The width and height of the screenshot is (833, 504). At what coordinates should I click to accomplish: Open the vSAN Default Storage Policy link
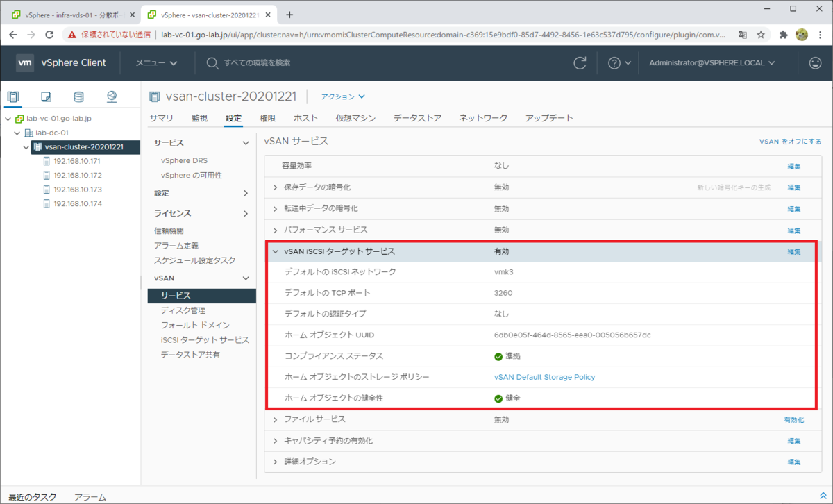(x=544, y=377)
